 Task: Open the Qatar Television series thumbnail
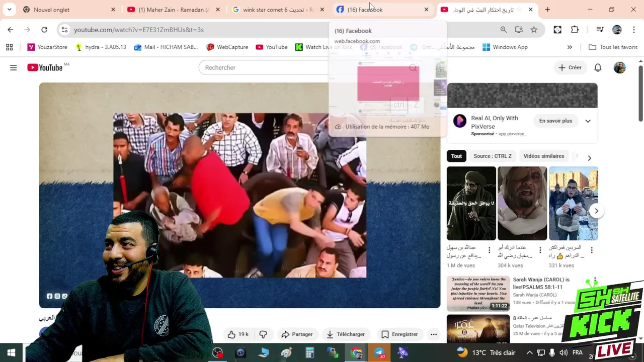478,330
